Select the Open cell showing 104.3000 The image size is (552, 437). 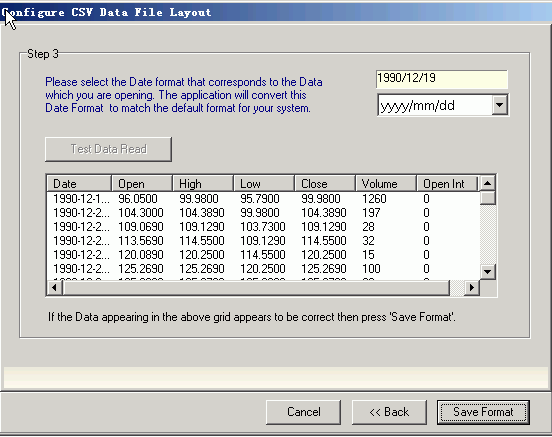(141, 213)
